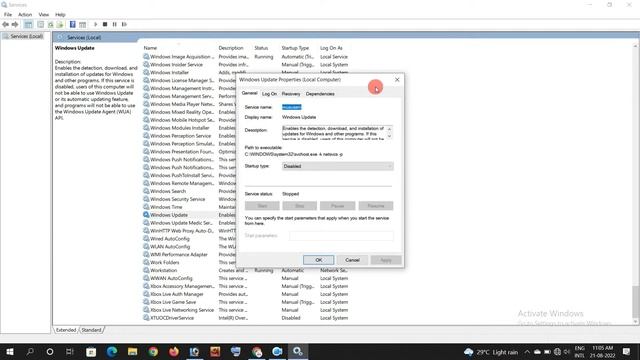Sort by the Startup Type column header

(295, 48)
